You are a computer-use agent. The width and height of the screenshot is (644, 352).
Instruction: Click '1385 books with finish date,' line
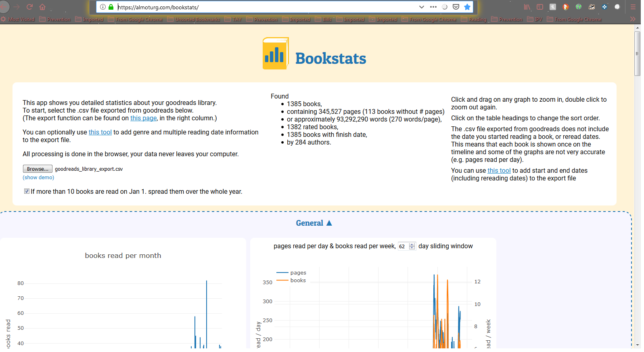coord(327,135)
